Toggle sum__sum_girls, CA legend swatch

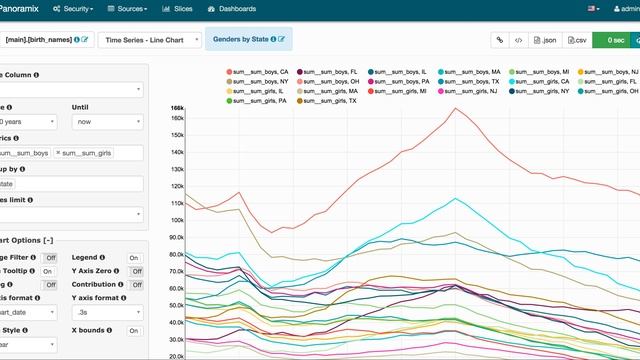click(x=512, y=82)
